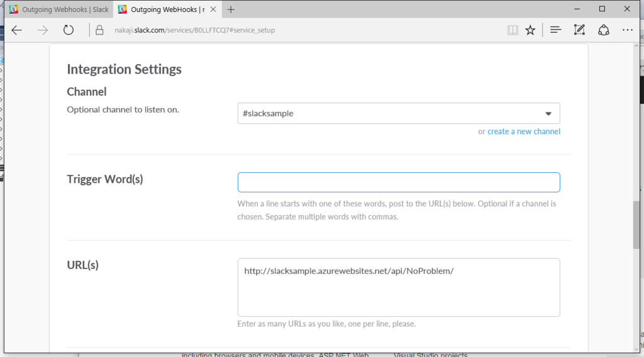
Task: Click the URL in the address bar
Action: coord(195,30)
